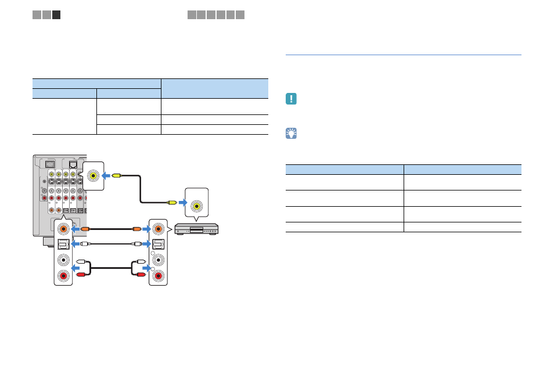Click the orange coaxial plug near the receiver
Image resolution: width=554 pixels, height=392 pixels.
85,229
